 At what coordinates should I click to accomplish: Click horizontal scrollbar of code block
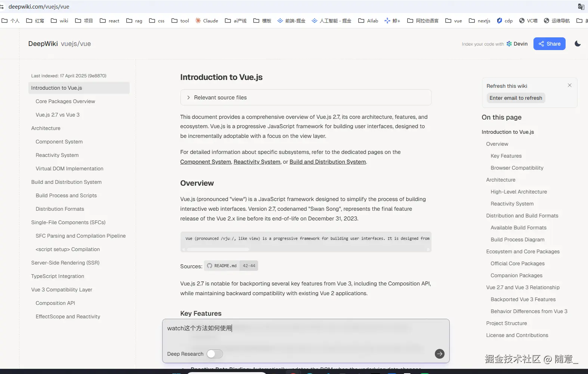click(218, 249)
